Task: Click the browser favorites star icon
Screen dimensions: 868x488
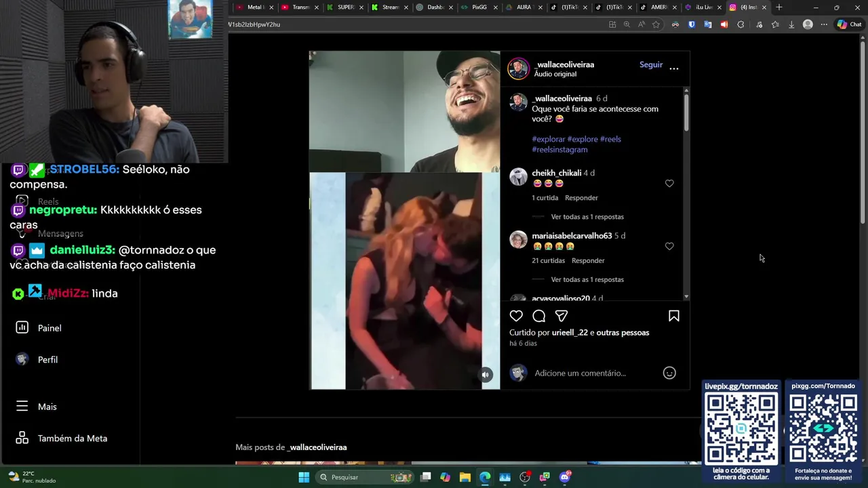Action: 656,24
